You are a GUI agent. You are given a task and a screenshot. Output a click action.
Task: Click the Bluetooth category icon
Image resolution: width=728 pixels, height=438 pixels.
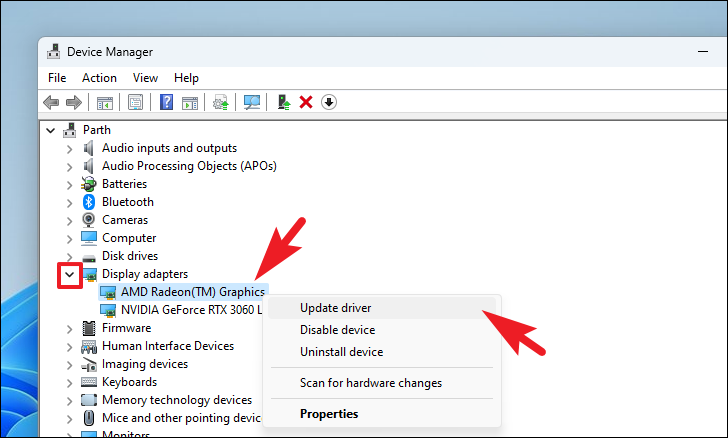pos(89,202)
